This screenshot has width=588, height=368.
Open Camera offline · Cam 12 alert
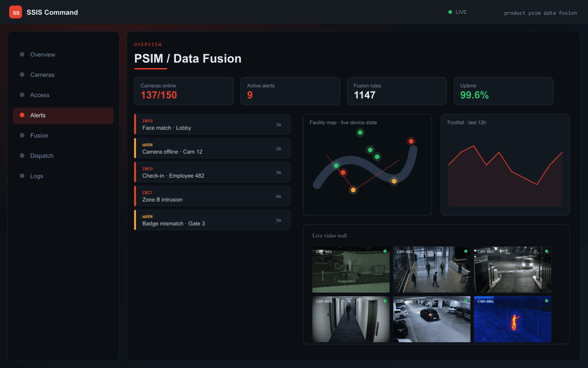[212, 148]
